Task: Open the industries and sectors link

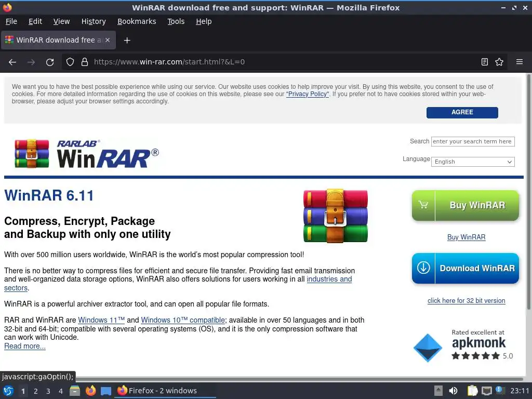Action: click(329, 279)
